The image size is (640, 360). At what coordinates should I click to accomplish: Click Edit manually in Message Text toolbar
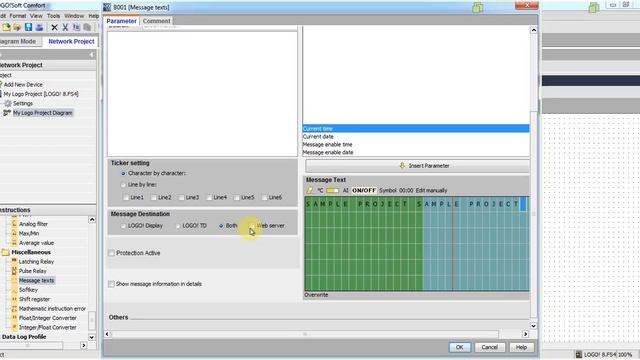(431, 191)
